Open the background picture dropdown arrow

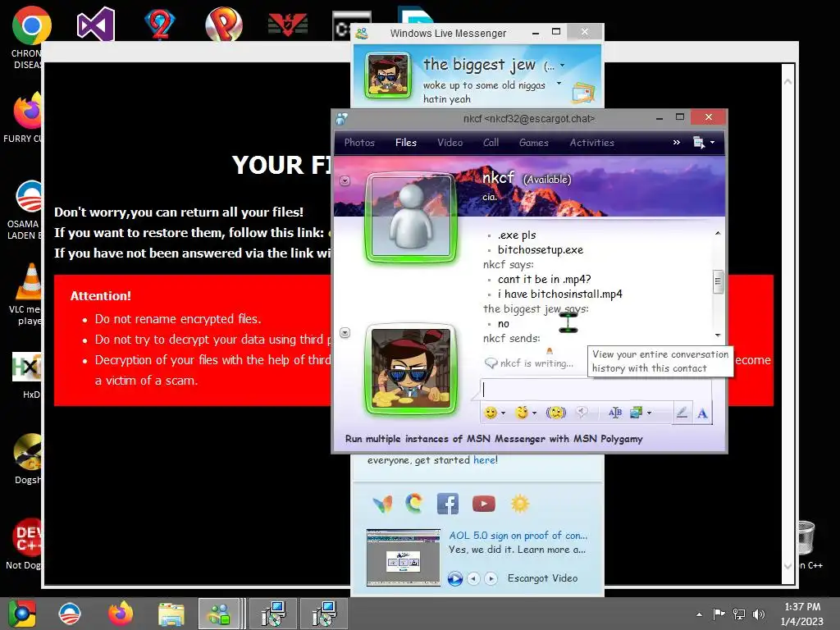(x=650, y=413)
